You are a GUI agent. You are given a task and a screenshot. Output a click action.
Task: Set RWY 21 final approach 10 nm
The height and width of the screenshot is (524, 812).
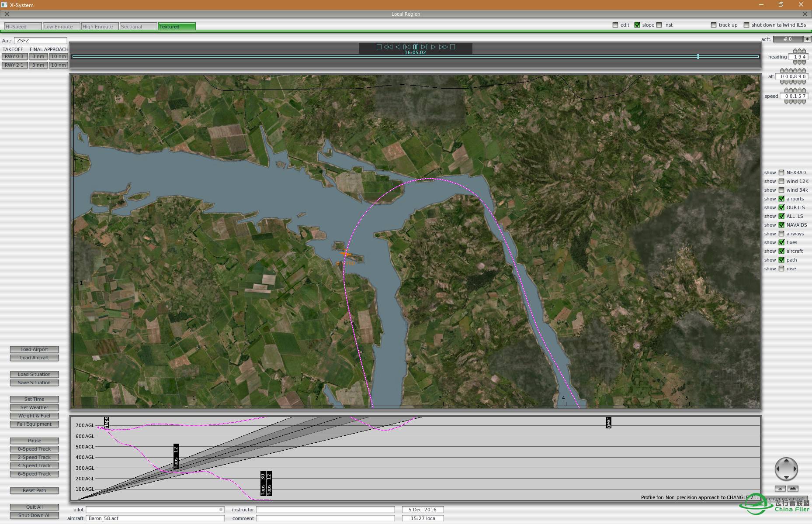point(58,65)
